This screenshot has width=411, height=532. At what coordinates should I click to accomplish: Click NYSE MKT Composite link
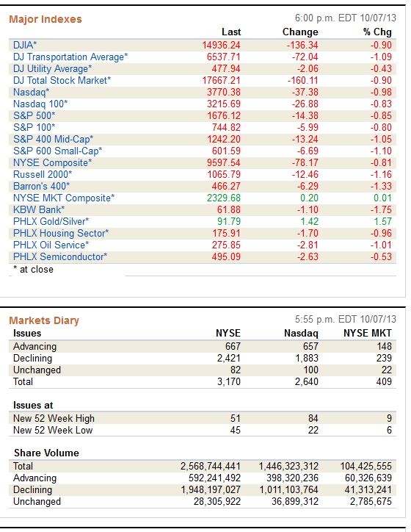click(64, 198)
